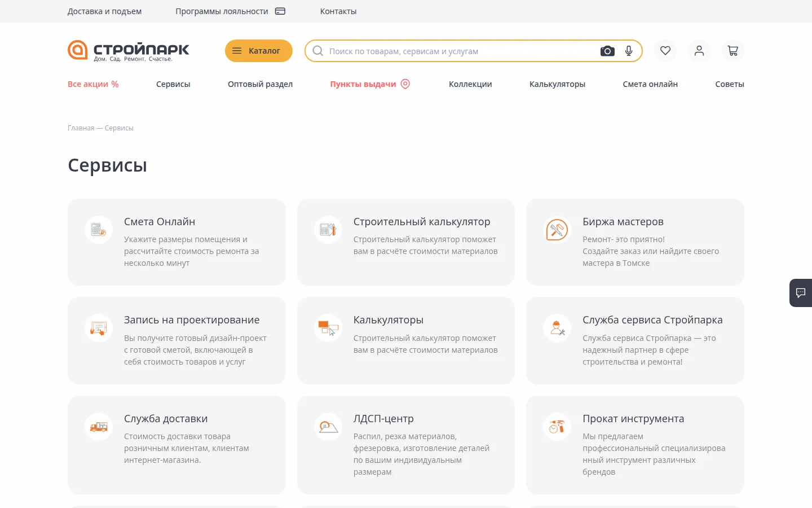Open ЛДСП-центр card title
This screenshot has width=812, height=508.
tap(383, 419)
